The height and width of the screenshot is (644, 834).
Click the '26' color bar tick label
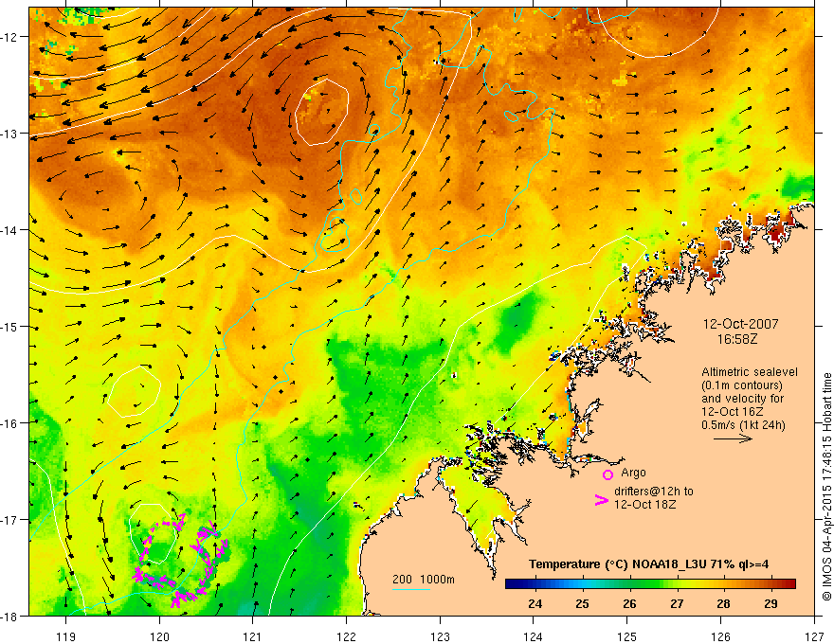[x=629, y=603]
